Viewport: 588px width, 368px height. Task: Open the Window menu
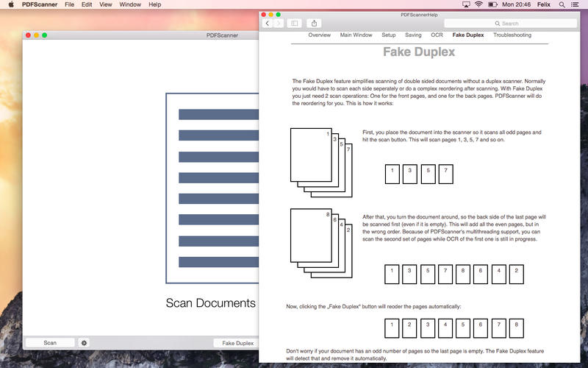point(130,4)
